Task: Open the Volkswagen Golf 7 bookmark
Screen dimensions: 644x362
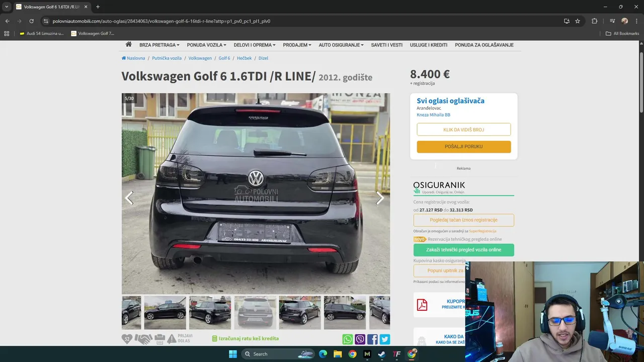Action: 93,34
